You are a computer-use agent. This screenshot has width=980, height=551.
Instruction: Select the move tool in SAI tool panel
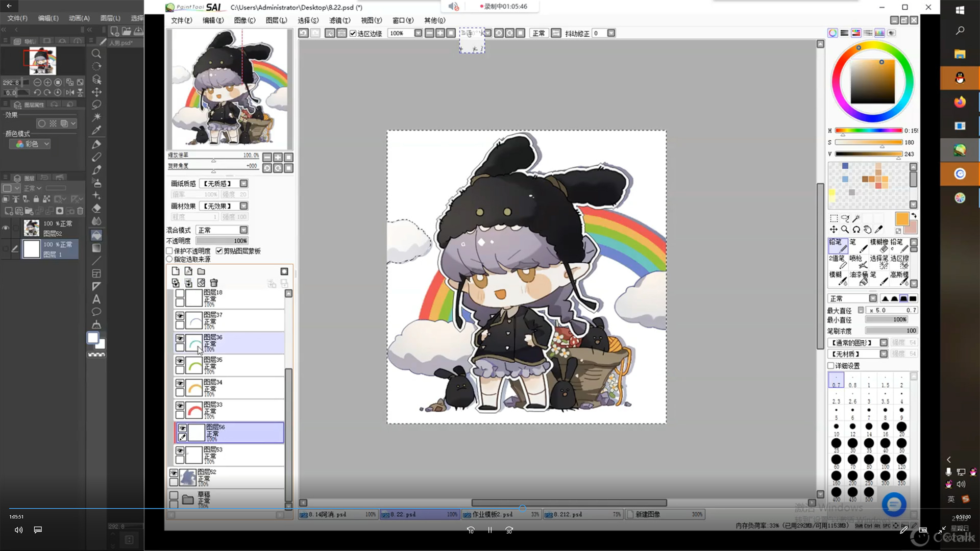tap(834, 230)
